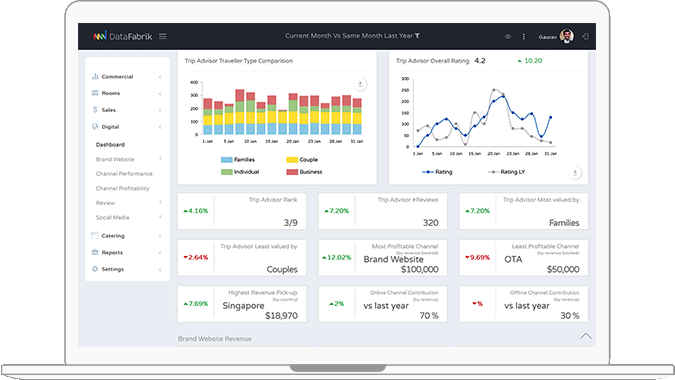
Task: Toggle Families series in chart legend
Action: coord(238,160)
